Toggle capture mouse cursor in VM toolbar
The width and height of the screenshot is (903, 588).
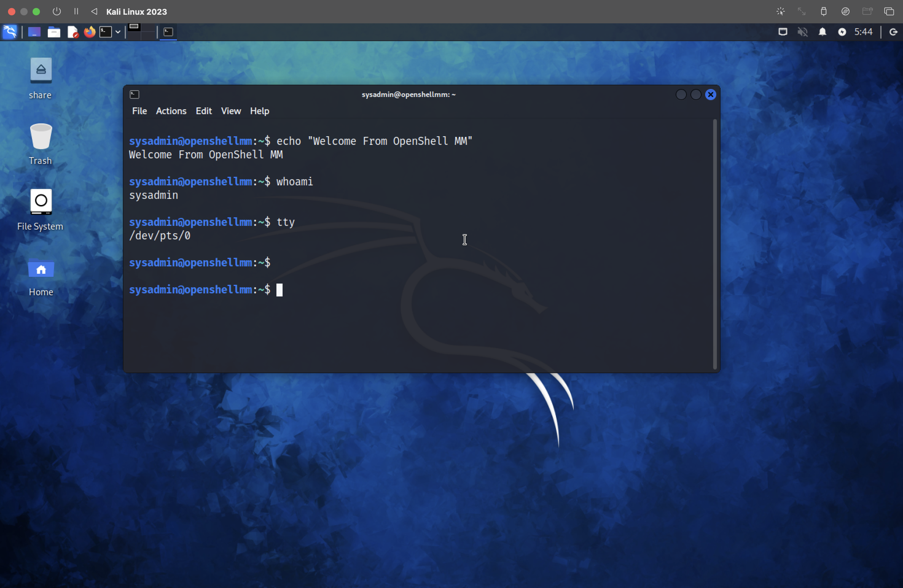(780, 11)
